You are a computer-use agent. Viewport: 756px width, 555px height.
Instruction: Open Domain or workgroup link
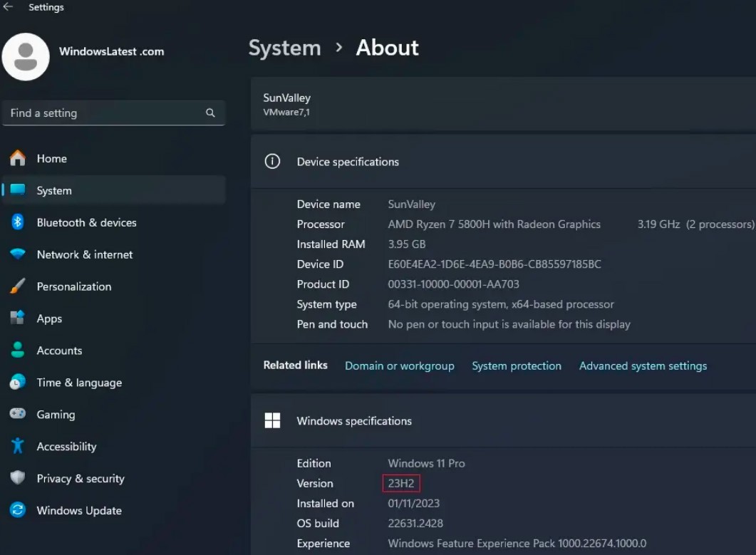click(x=399, y=366)
